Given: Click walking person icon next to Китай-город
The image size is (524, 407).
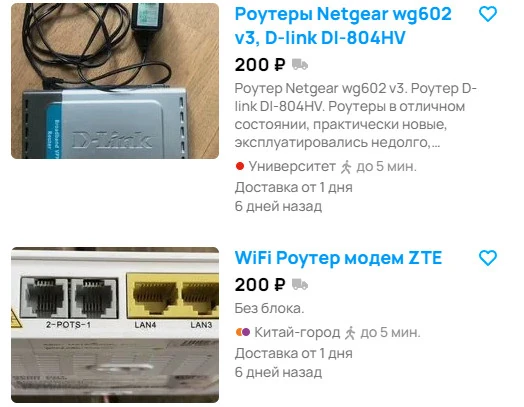Looking at the screenshot, I should click(350, 332).
